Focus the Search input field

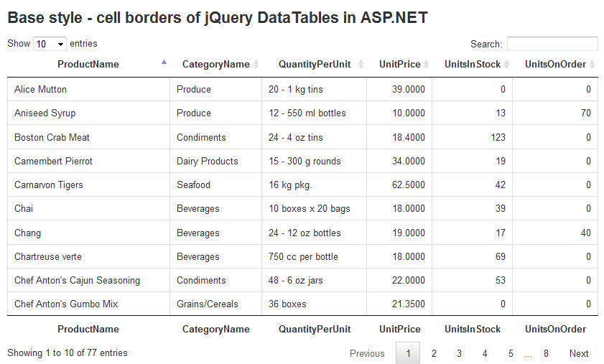tap(552, 44)
